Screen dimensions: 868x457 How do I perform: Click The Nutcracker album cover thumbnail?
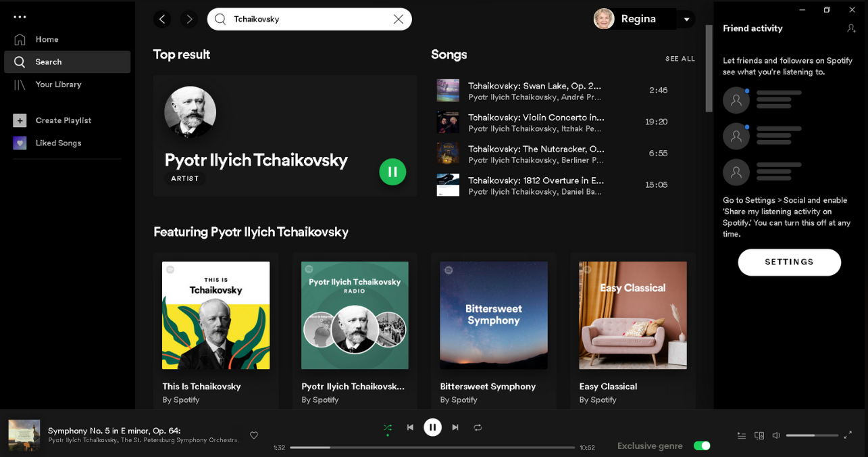click(x=448, y=153)
